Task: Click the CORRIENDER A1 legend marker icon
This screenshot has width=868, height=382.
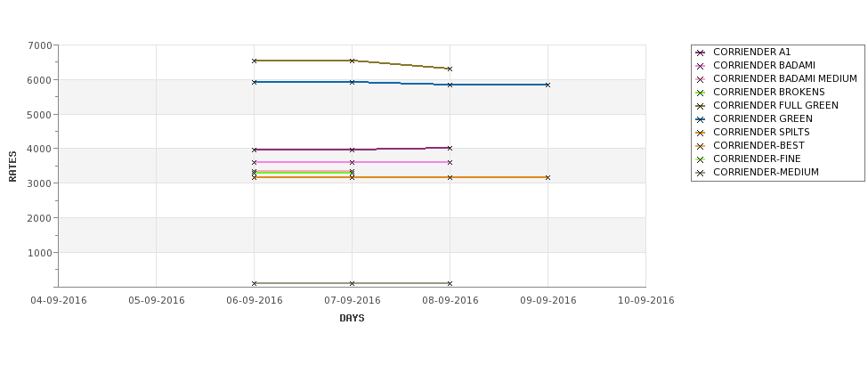Action: [701, 53]
